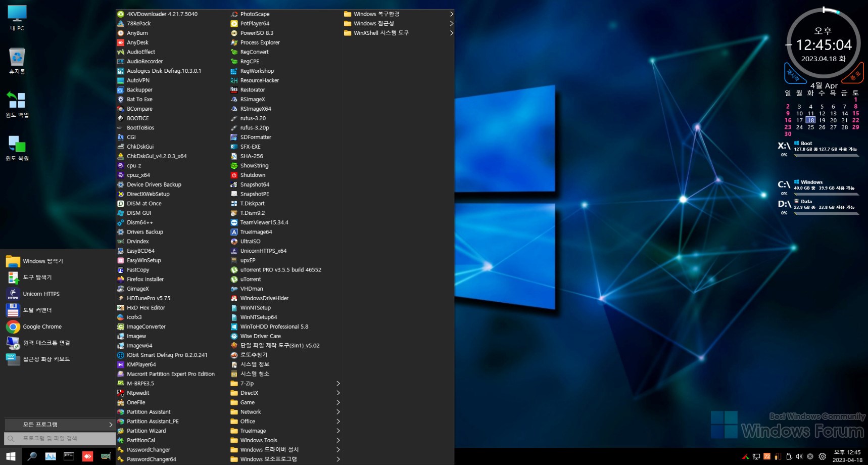Open the Windows 드라이버 설치 folder
This screenshot has height=465, width=868.
point(285,450)
